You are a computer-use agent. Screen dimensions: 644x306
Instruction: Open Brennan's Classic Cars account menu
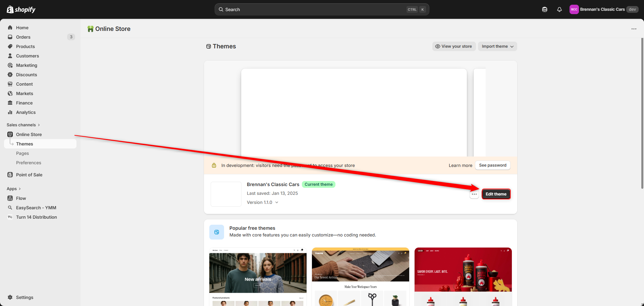604,9
